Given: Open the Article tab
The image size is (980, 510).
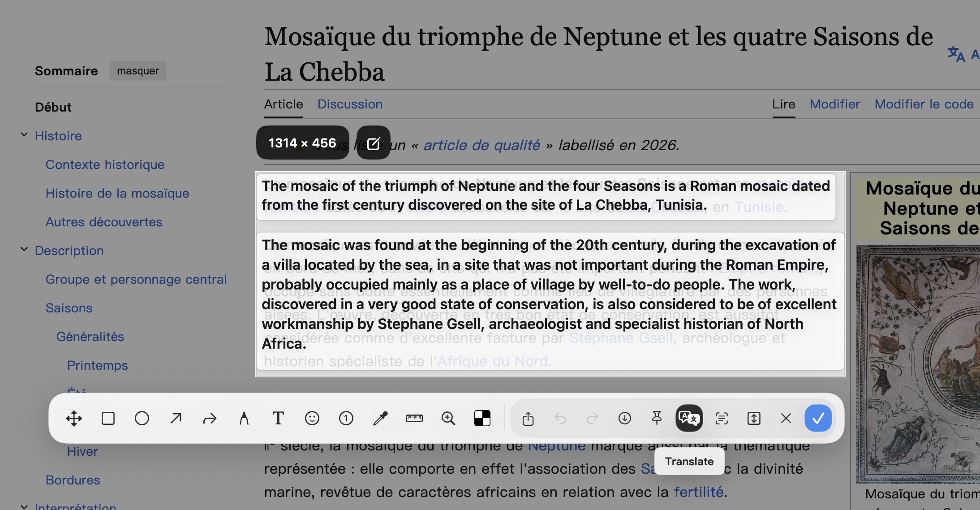Looking at the screenshot, I should [284, 104].
